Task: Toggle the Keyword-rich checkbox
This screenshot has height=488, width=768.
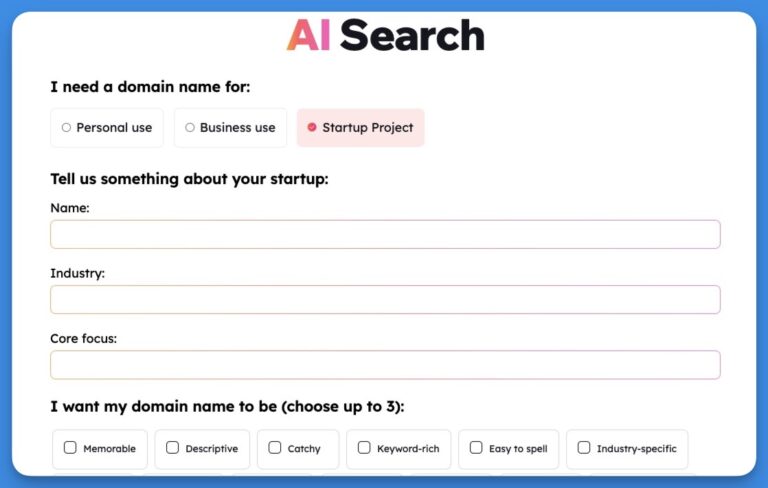Action: click(364, 448)
